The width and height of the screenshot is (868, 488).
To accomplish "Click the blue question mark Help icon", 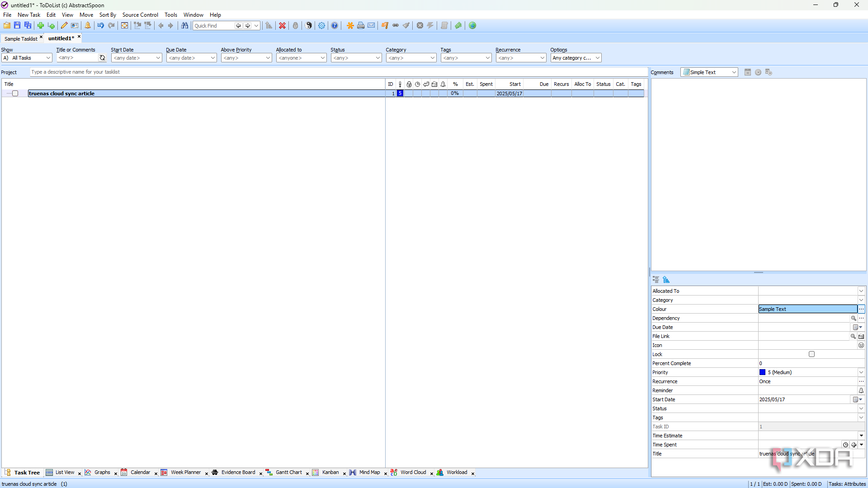I will click(335, 26).
